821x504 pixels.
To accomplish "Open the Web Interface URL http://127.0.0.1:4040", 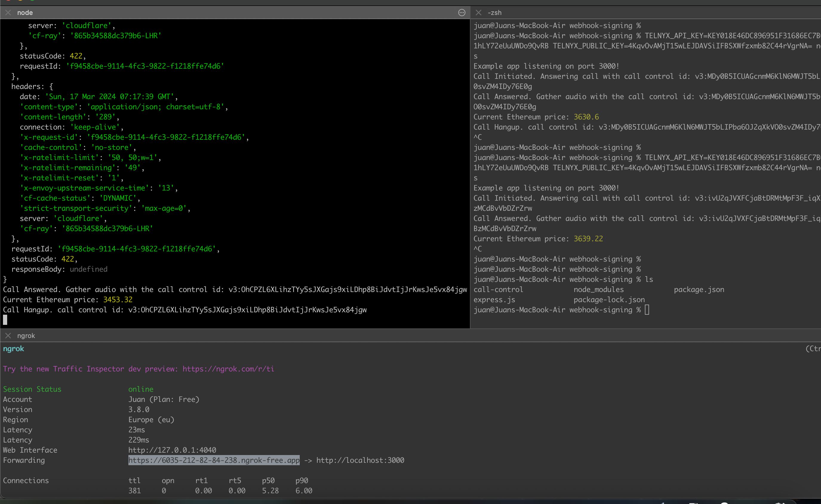I will 172,450.
